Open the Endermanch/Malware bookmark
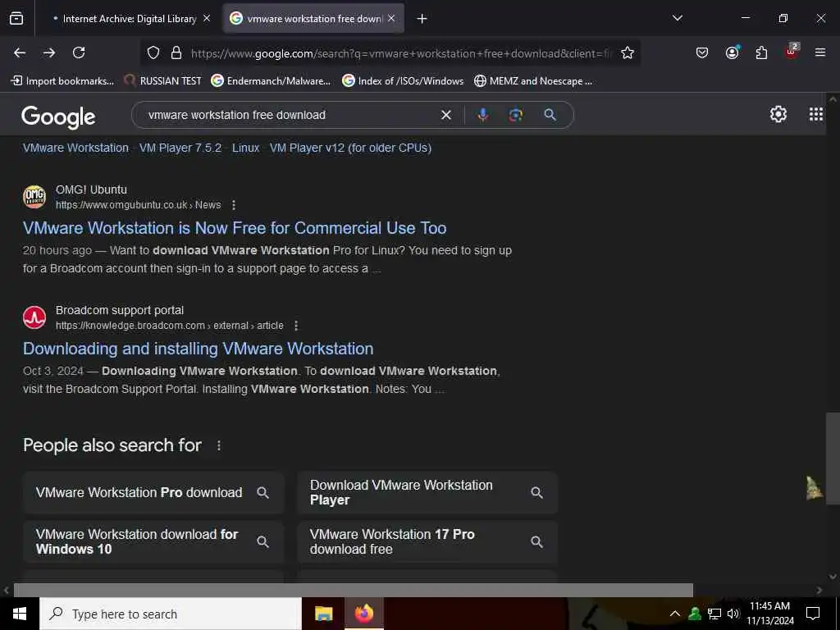Image resolution: width=840 pixels, height=630 pixels. point(271,81)
